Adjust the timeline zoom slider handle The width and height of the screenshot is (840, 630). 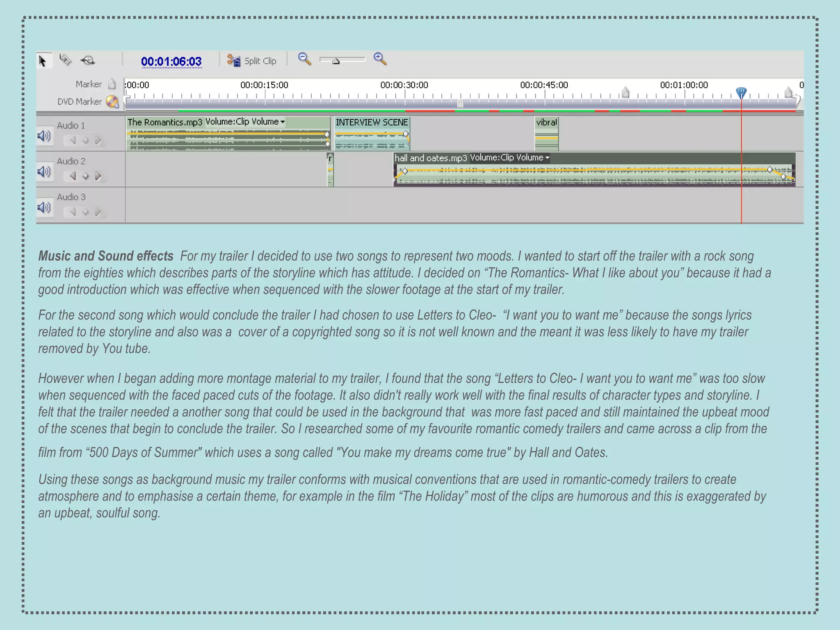click(336, 61)
